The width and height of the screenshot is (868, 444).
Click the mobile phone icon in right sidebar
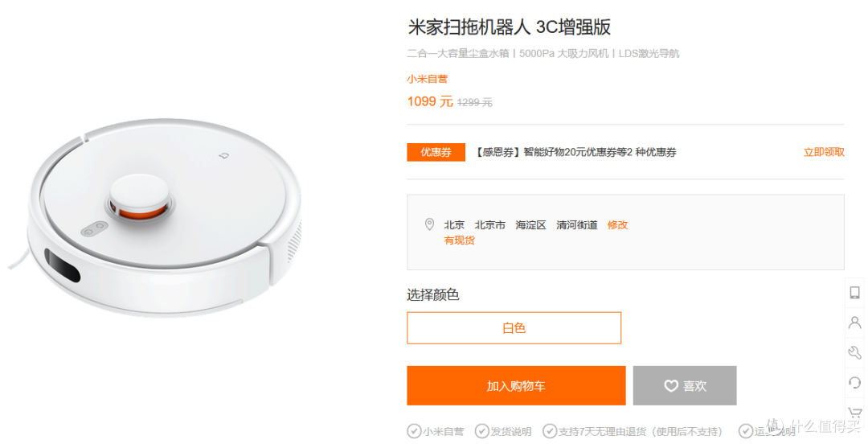[x=854, y=292]
